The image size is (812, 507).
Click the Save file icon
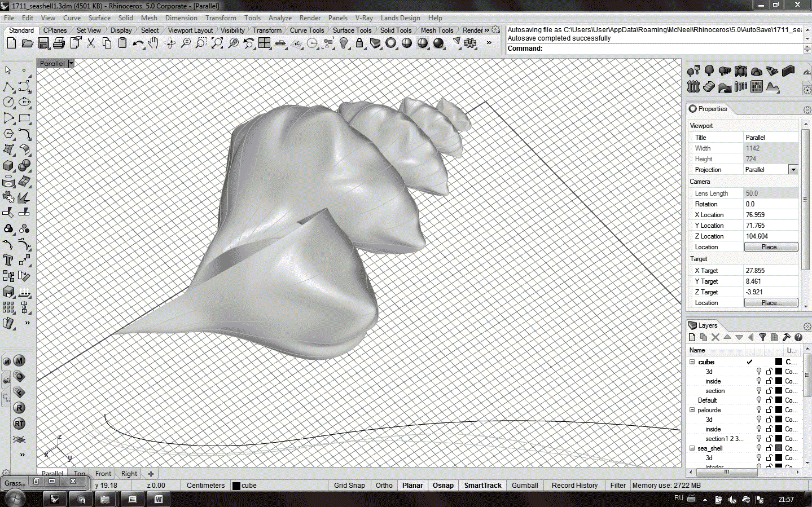click(43, 43)
